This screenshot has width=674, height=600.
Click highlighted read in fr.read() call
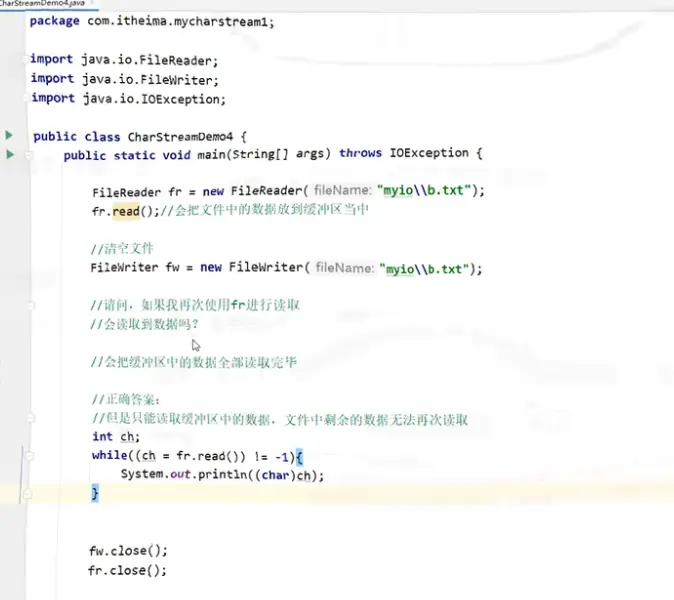tap(126, 211)
